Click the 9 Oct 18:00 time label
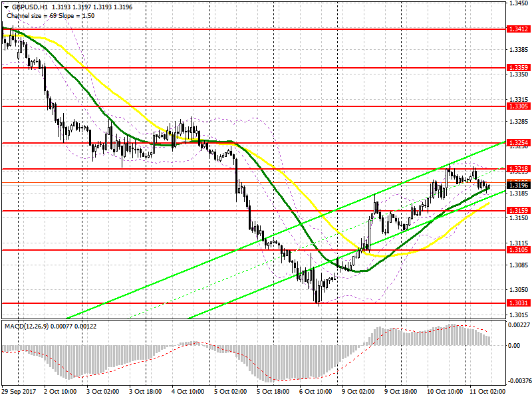The height and width of the screenshot is (399, 532). click(x=401, y=392)
